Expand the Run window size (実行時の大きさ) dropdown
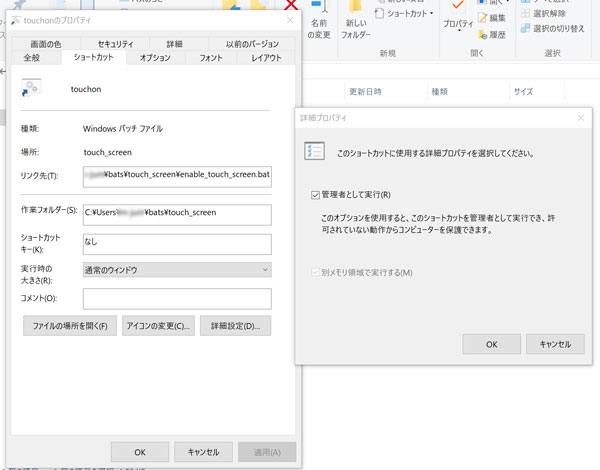Screen dimensions: 600x470 (x=177, y=270)
